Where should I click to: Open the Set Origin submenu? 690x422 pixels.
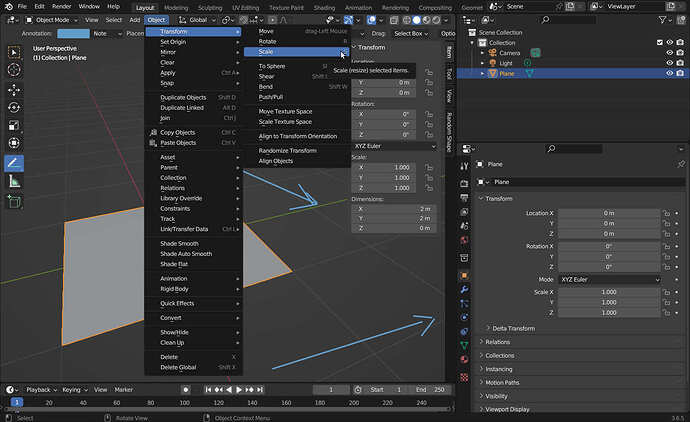pos(194,42)
